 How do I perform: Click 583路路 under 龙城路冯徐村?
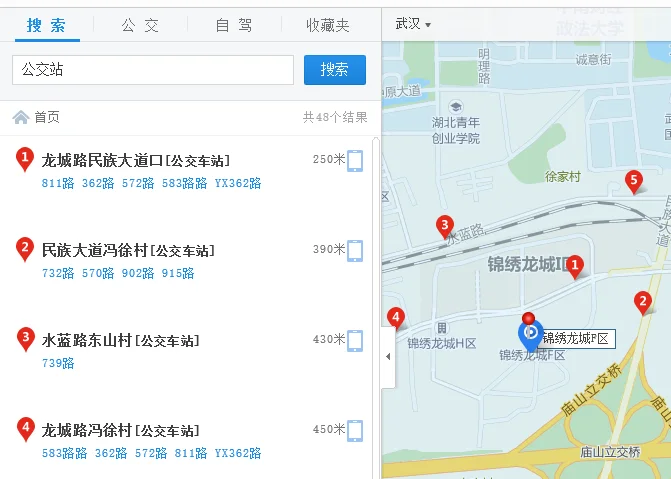click(x=64, y=453)
